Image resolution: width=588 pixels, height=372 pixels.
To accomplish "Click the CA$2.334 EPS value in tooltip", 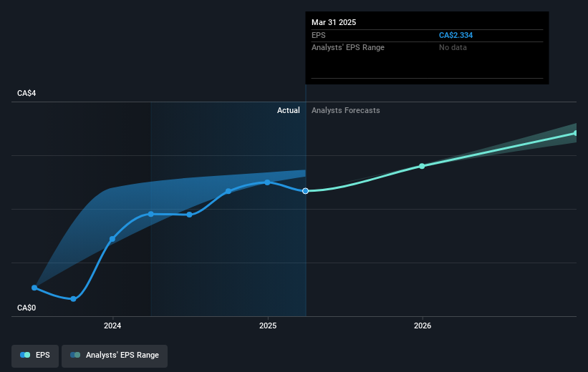I will (x=456, y=35).
